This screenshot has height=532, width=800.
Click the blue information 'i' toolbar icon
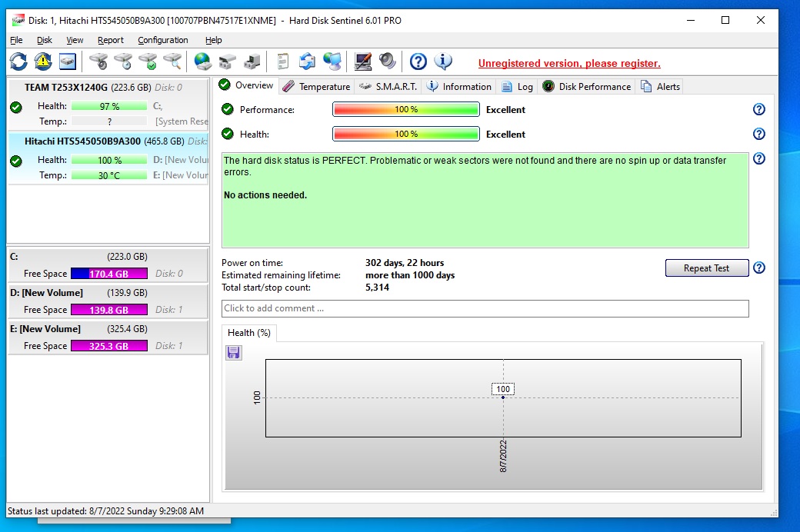(x=443, y=62)
